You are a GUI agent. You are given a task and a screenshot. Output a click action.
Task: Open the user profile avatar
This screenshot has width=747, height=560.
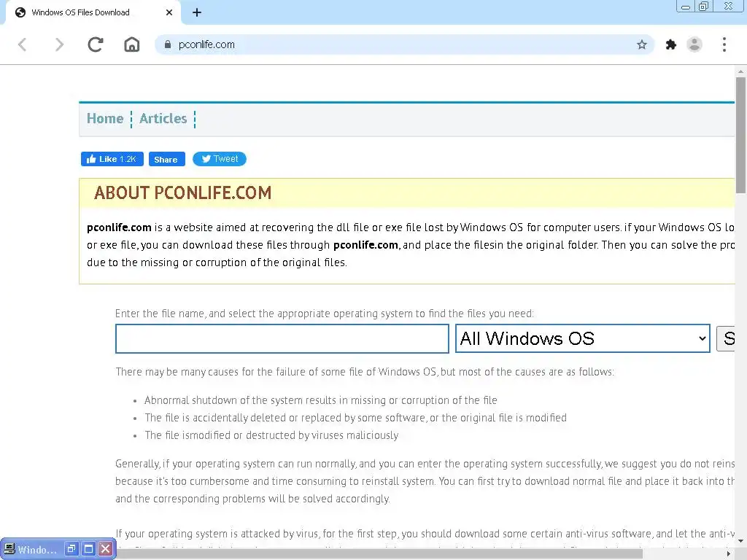[694, 44]
